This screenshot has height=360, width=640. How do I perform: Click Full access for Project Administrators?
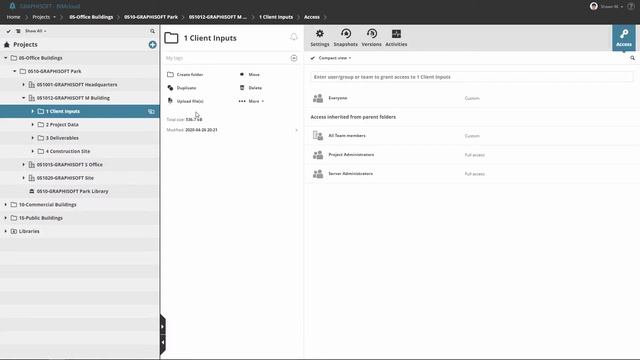[x=475, y=155]
